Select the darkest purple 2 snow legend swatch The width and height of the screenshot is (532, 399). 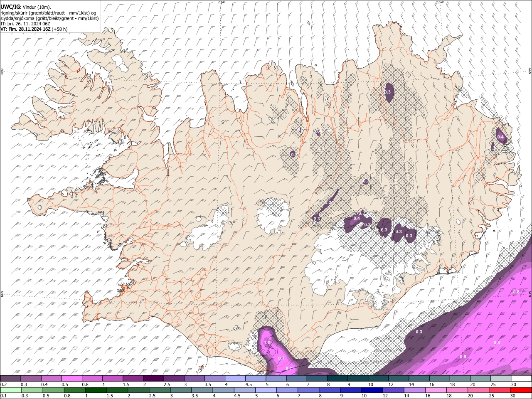pos(153,379)
